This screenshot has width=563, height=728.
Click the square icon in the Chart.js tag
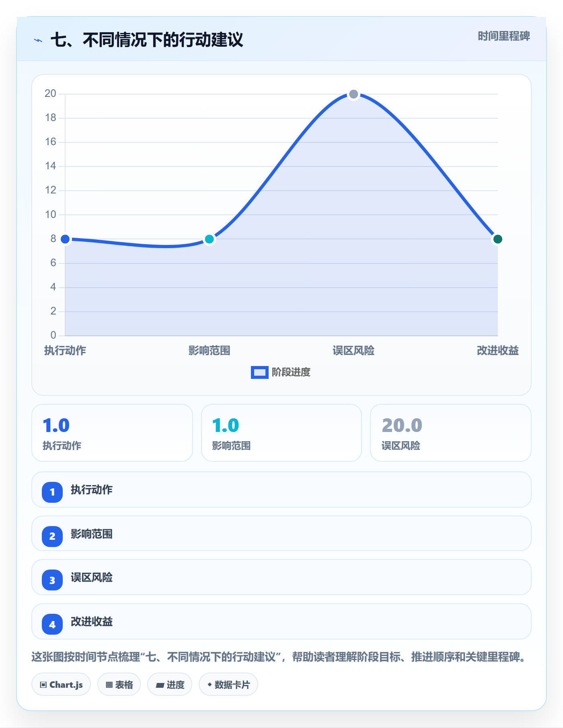click(43, 685)
